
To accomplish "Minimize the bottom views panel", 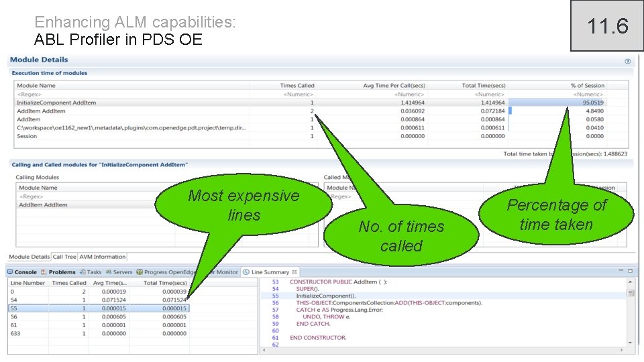I will coord(621,270).
